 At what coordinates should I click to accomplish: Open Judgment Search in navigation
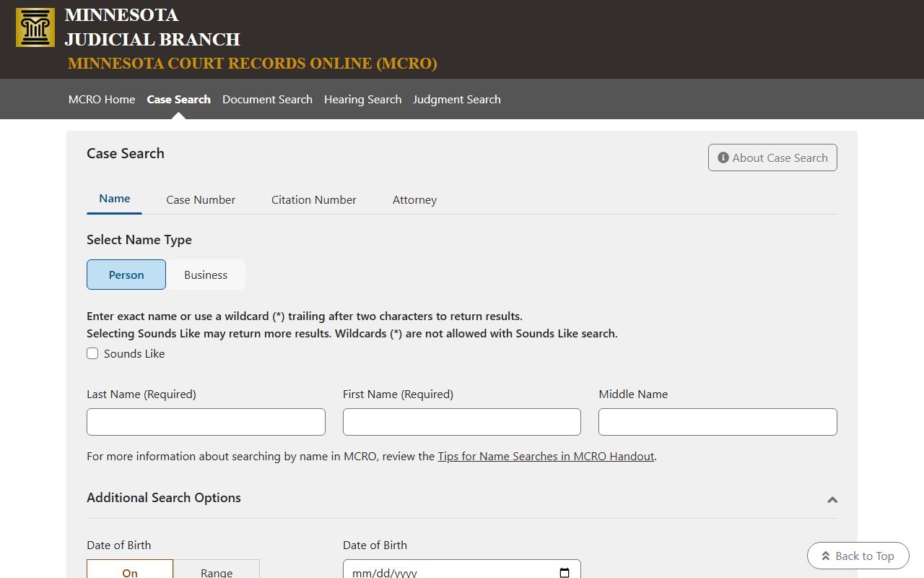coord(457,99)
